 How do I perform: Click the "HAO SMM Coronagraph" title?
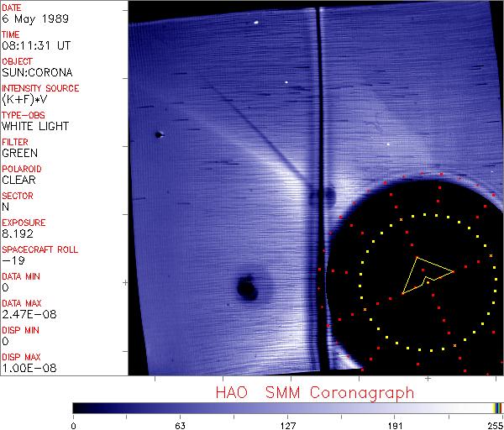(x=314, y=392)
